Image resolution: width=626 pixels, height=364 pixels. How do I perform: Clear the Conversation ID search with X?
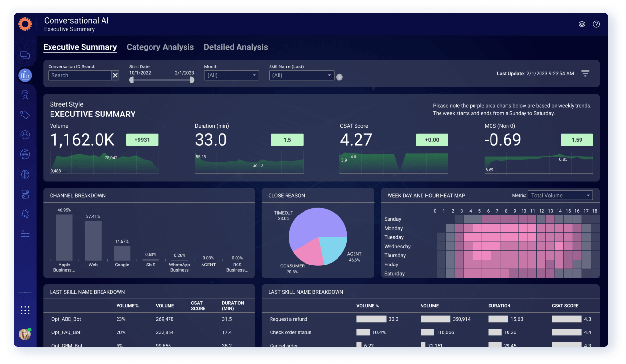115,75
